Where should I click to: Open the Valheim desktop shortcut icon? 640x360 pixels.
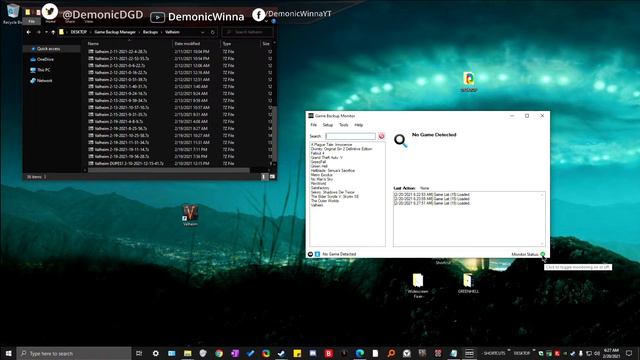tap(190, 215)
